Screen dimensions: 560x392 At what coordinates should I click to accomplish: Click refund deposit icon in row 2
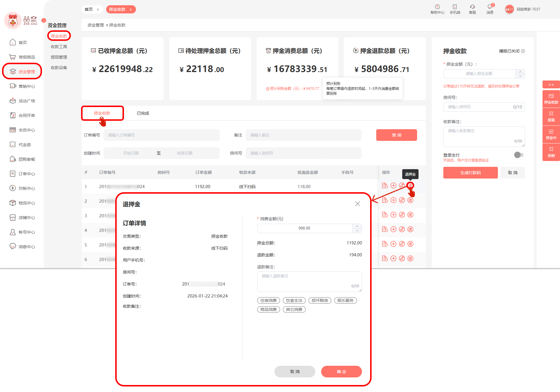coord(410,200)
